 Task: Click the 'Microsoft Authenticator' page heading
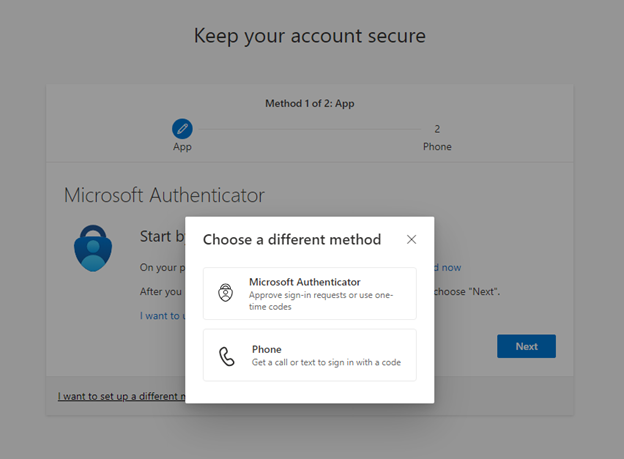(164, 195)
